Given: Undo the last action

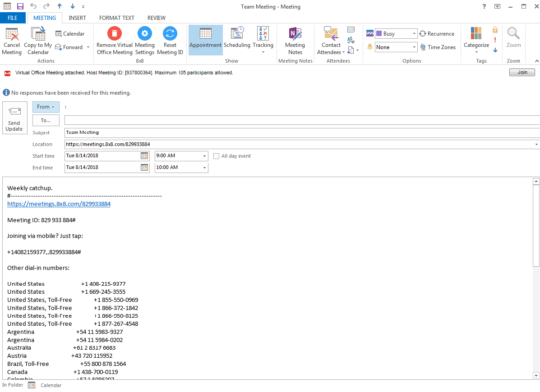Looking at the screenshot, I should [33, 6].
